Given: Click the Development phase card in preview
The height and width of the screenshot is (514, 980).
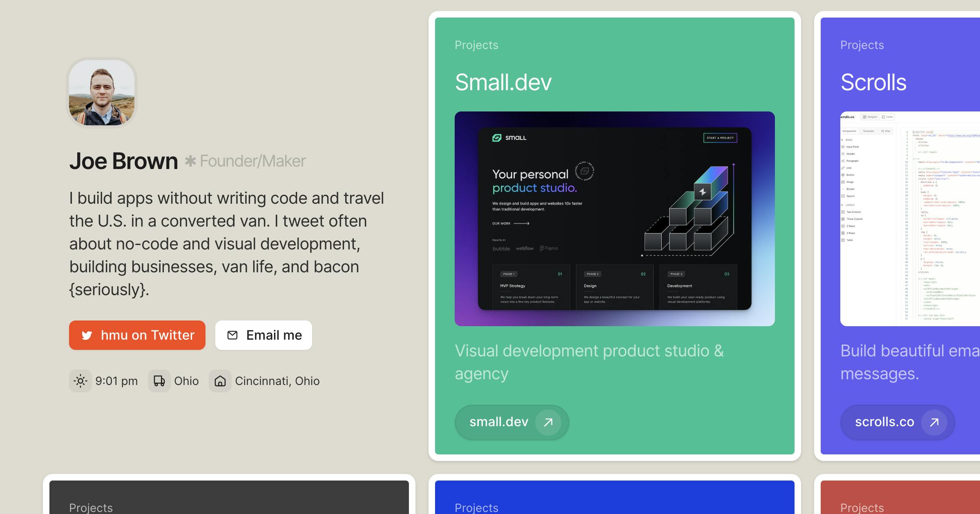Looking at the screenshot, I should tap(698, 287).
